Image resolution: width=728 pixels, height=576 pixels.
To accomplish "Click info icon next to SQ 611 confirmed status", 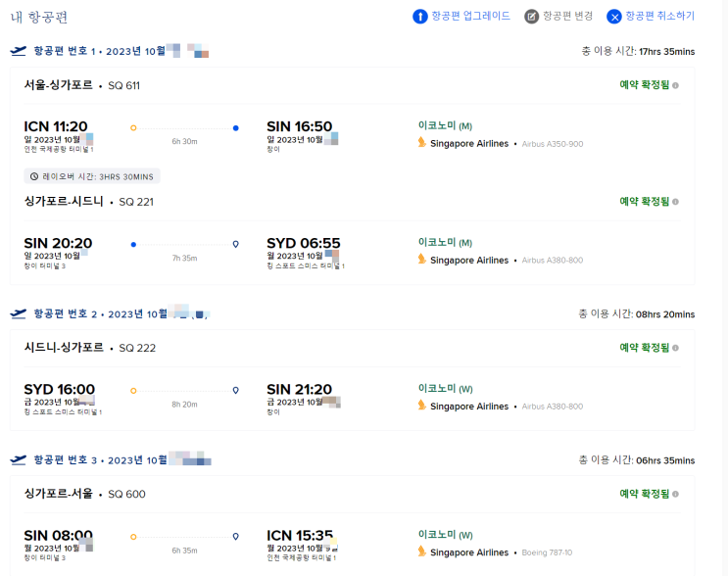I will 676,85.
